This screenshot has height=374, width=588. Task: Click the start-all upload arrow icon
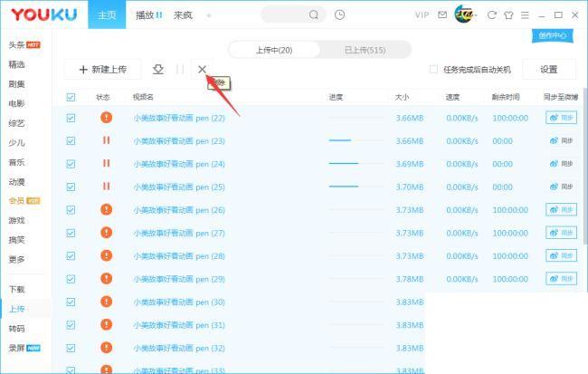pos(158,69)
